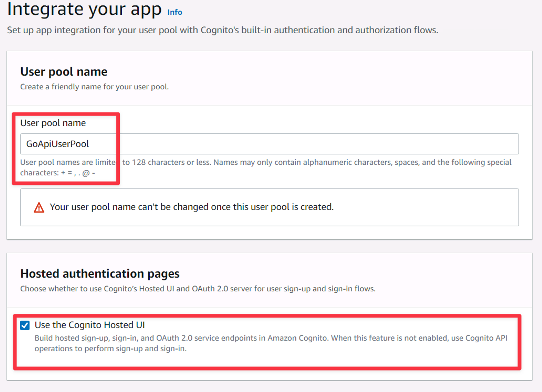Click the hint text about 128 characters limit
This screenshot has width=542, height=392.
pos(266,167)
